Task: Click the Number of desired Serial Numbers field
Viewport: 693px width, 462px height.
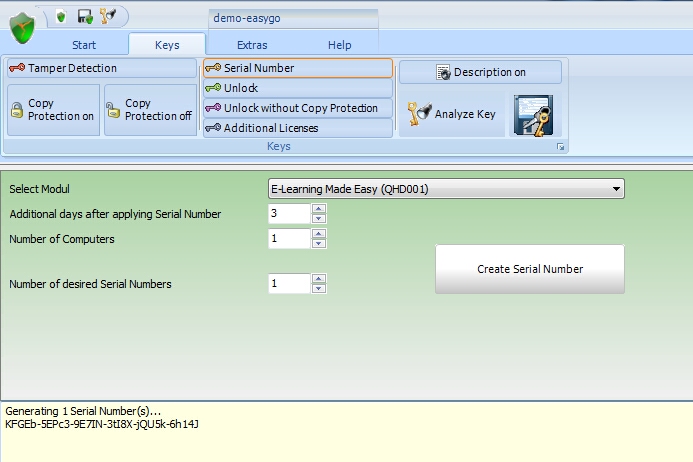Action: point(289,284)
